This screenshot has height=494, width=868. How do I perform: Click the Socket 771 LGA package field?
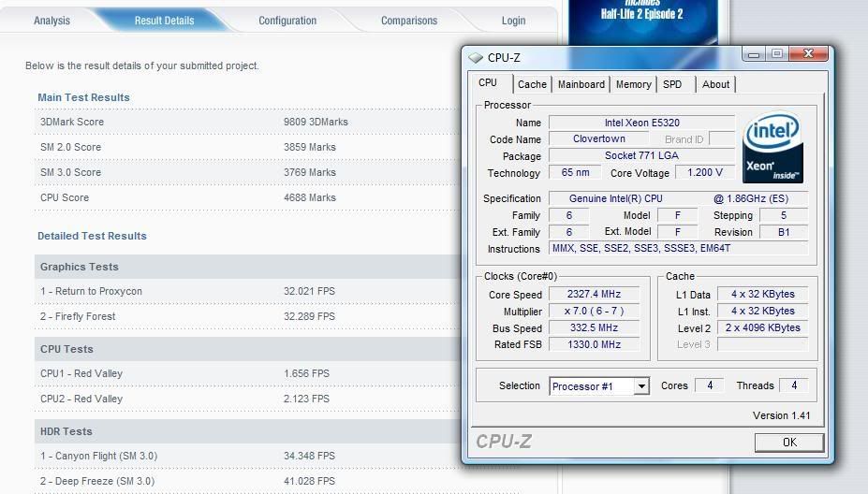[x=641, y=155]
